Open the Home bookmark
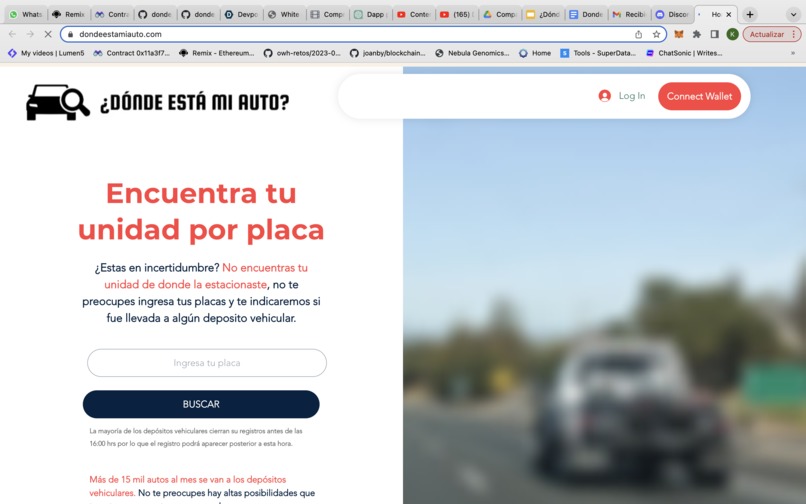 (535, 53)
